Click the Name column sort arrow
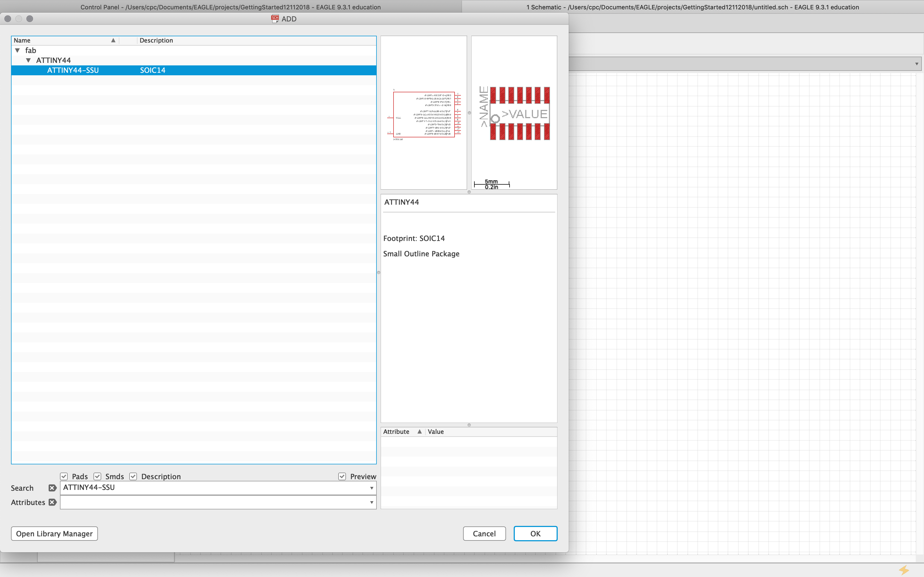924x577 pixels. pyautogui.click(x=113, y=40)
